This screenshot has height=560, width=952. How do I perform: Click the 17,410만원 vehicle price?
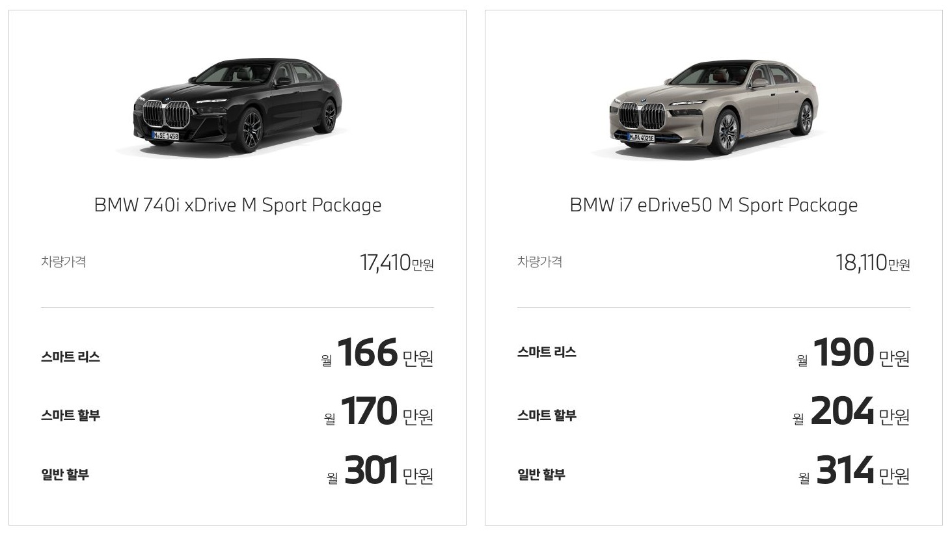[x=397, y=263]
